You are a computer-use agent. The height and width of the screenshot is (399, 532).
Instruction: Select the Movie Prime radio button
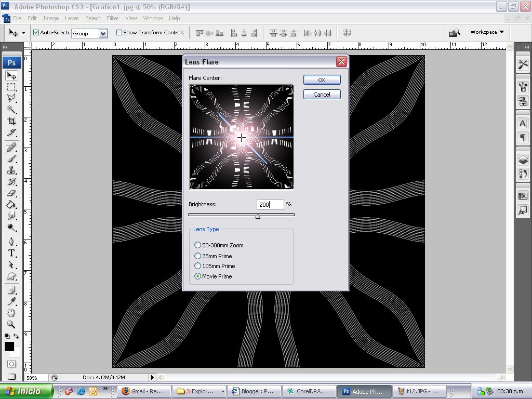click(197, 276)
